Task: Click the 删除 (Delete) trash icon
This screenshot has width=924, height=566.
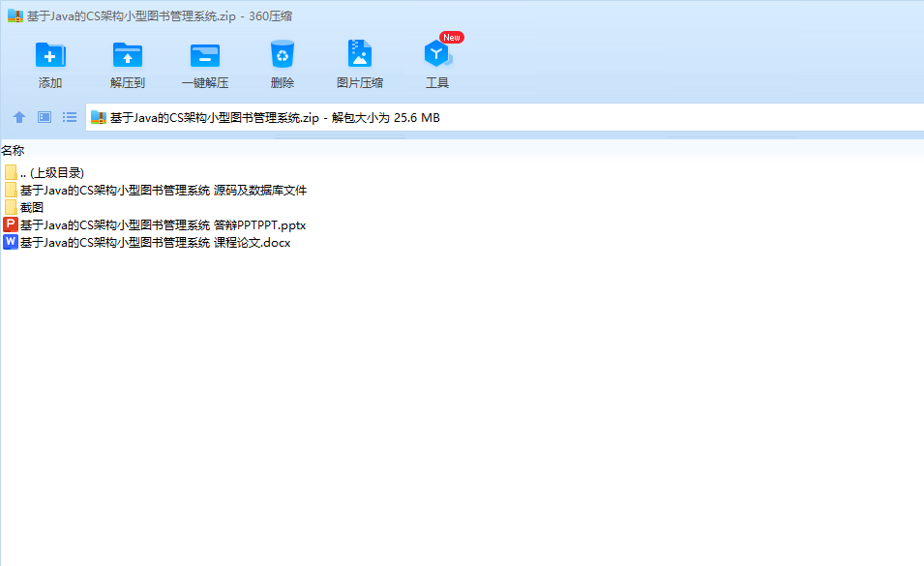Action: click(x=283, y=54)
